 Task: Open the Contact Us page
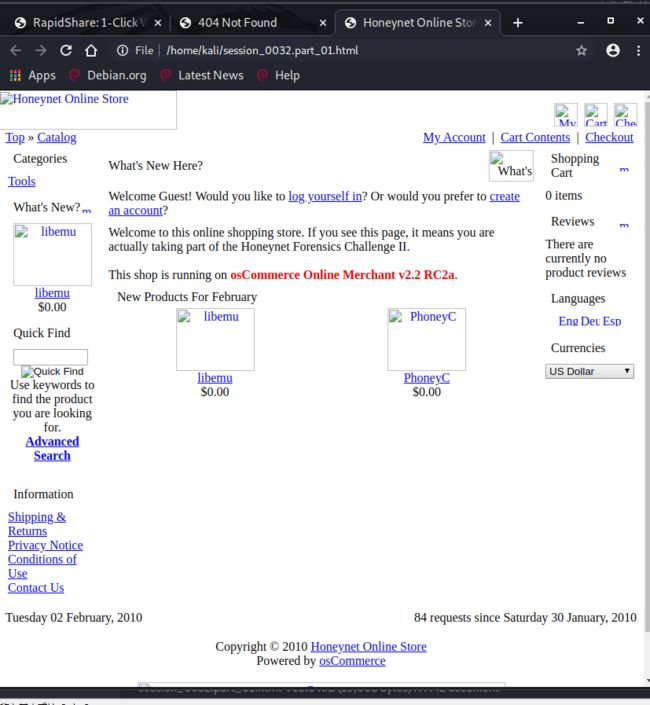point(36,588)
